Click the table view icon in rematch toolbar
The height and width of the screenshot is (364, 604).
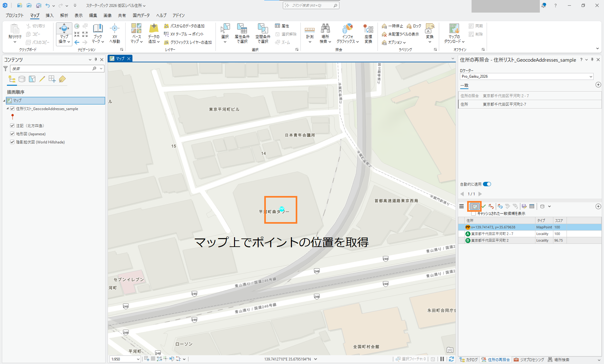pyautogui.click(x=532, y=206)
